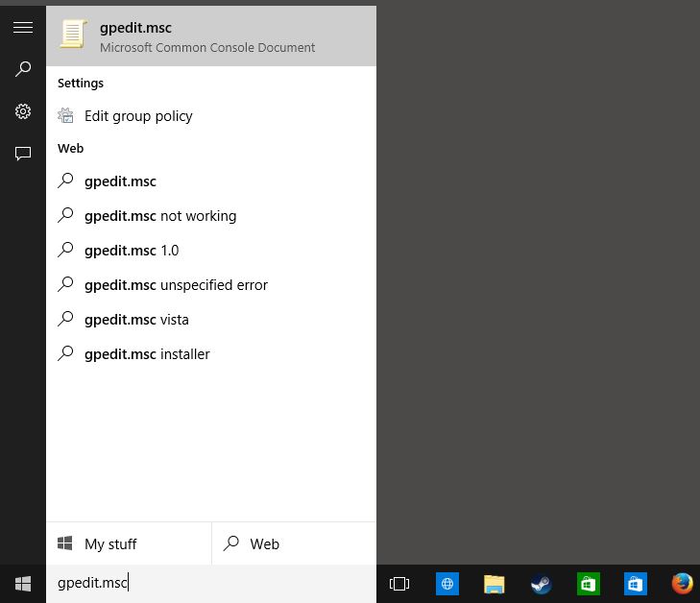Image resolution: width=700 pixels, height=603 pixels.
Task: Launch Steam from the taskbar
Action: pyautogui.click(x=541, y=584)
